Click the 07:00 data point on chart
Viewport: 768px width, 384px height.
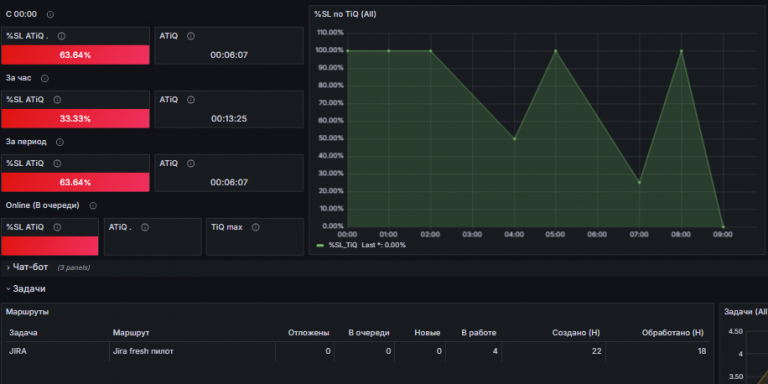click(x=639, y=182)
